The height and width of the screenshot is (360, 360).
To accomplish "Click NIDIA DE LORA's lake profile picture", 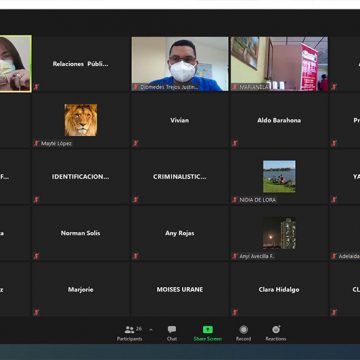I will click(279, 176).
